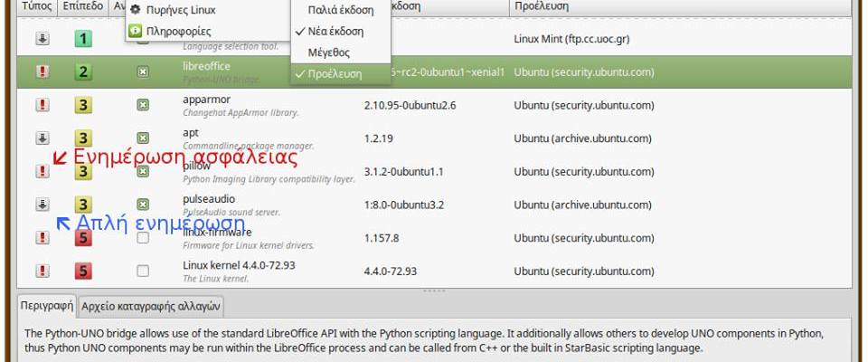Screen dimensions: 868x362
Task: Click the level 3 badge for pulseaudio
Action: click(x=83, y=205)
